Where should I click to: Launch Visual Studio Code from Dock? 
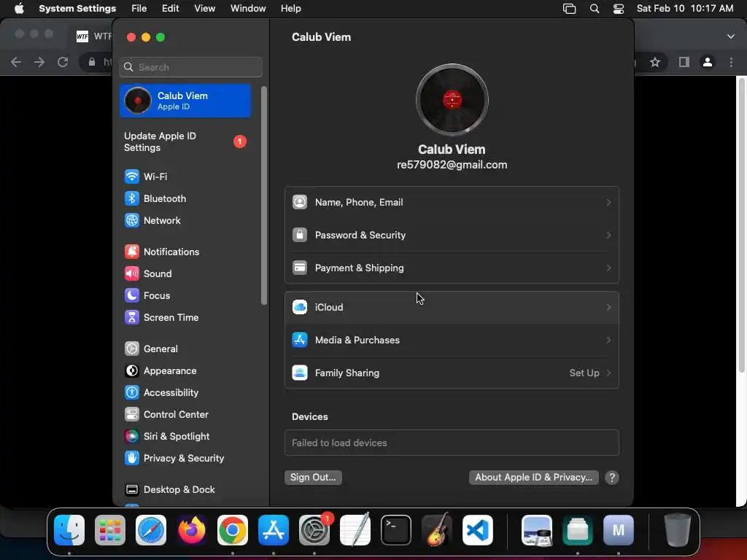point(478,530)
